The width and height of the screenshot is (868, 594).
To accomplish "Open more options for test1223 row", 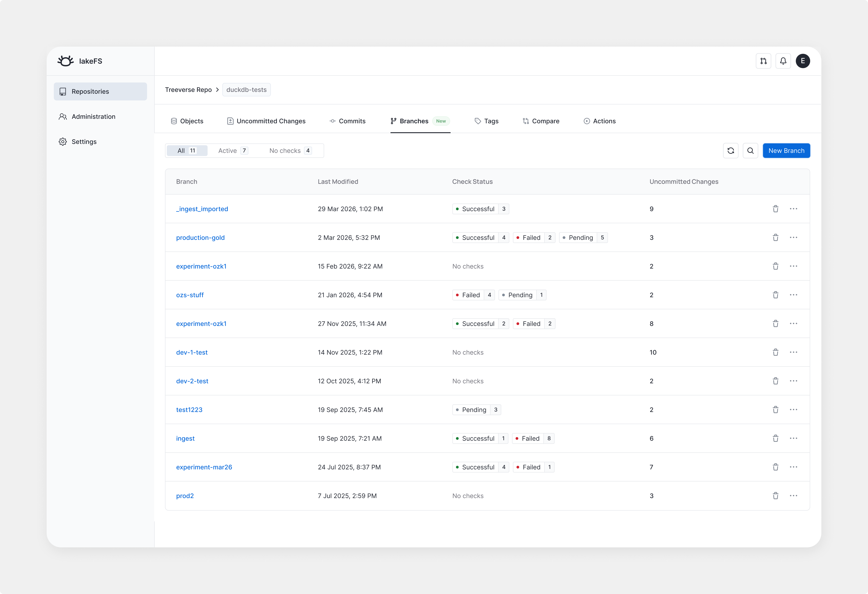I will click(794, 410).
